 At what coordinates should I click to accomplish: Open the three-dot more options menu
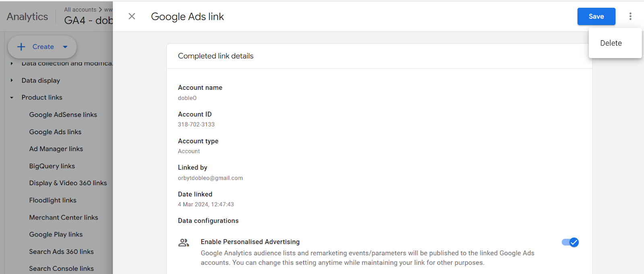(x=630, y=16)
